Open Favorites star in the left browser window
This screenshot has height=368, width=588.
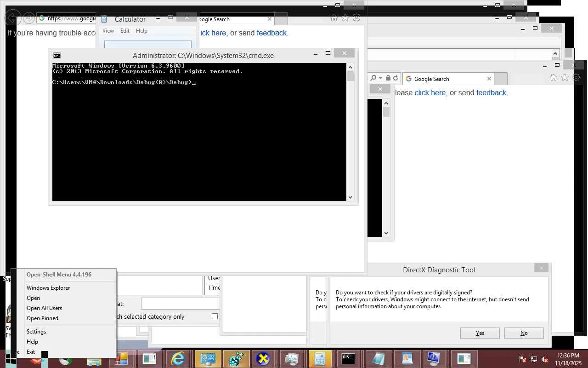click(345, 18)
